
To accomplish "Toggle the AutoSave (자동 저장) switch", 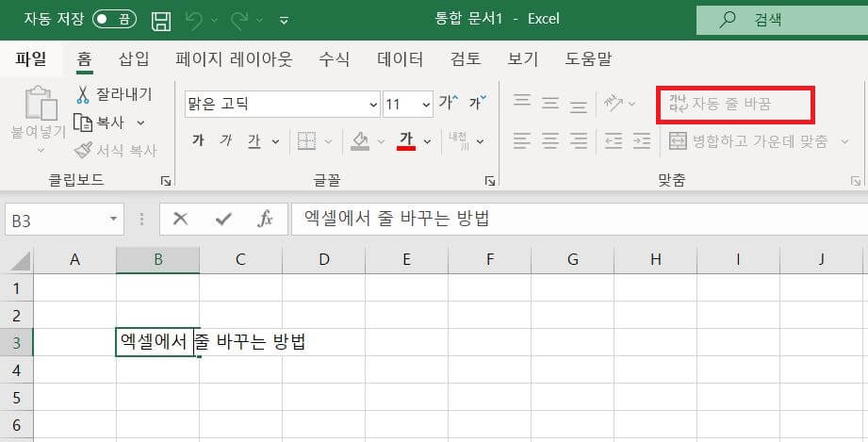I will point(115,20).
